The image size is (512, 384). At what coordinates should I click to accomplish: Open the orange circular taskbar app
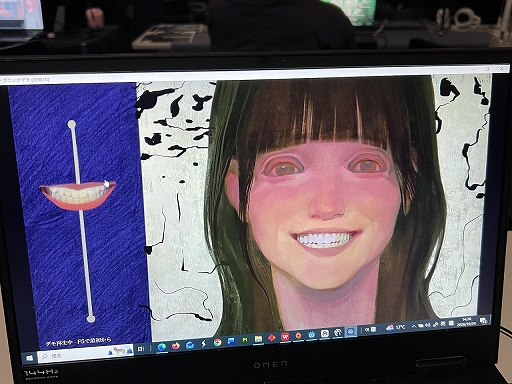(x=298, y=335)
